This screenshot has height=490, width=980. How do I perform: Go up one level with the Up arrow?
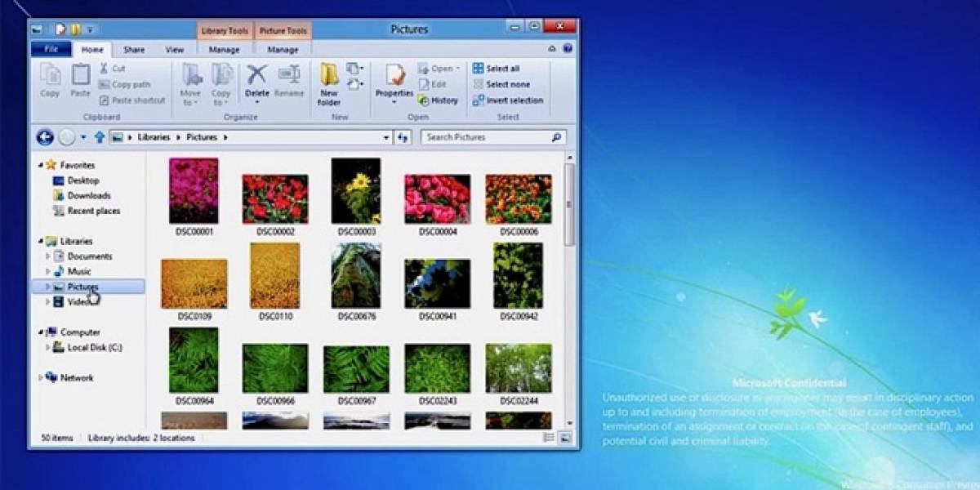click(100, 137)
